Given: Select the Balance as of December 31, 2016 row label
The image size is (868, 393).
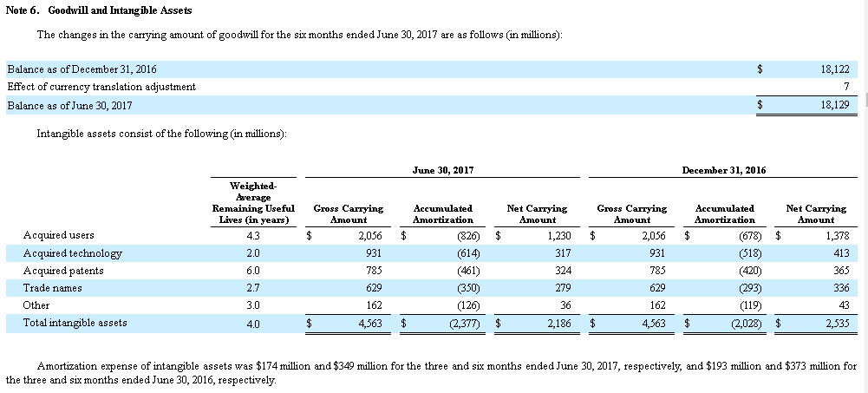Looking at the screenshot, I should click(x=82, y=69).
